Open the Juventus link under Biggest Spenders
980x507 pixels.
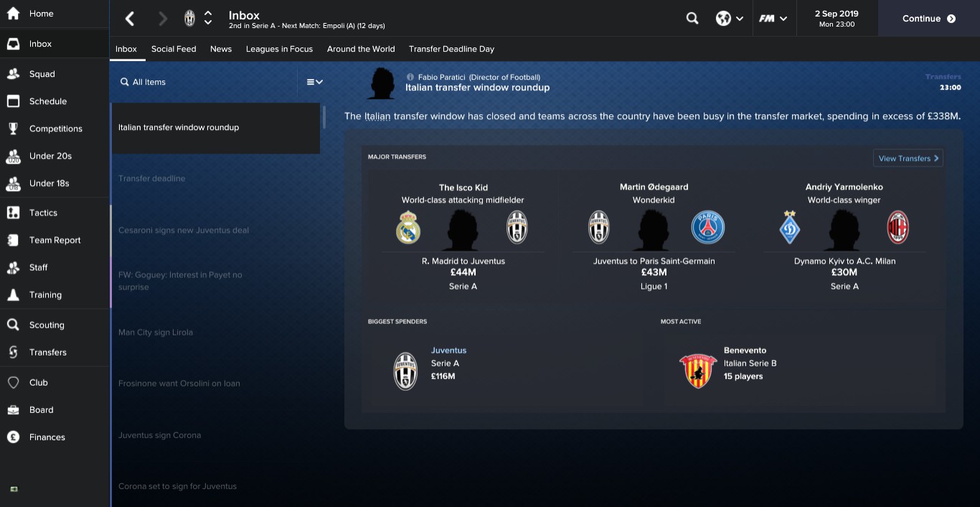pyautogui.click(x=448, y=350)
